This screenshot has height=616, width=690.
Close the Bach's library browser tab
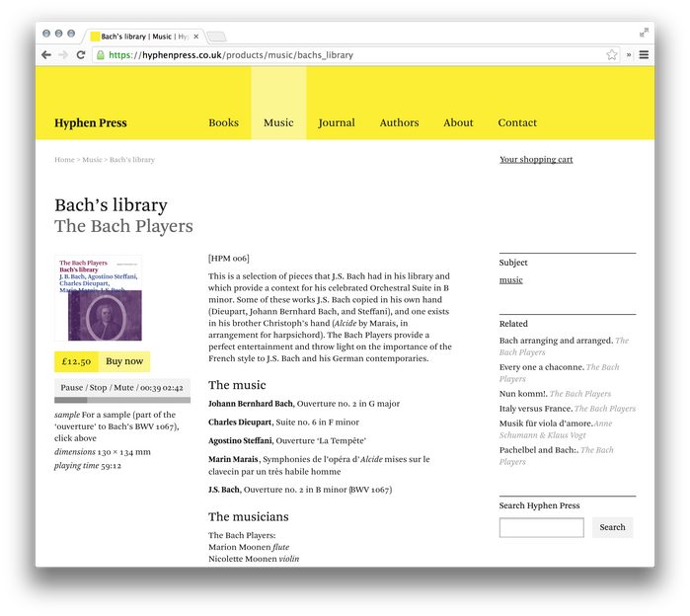pos(196,37)
